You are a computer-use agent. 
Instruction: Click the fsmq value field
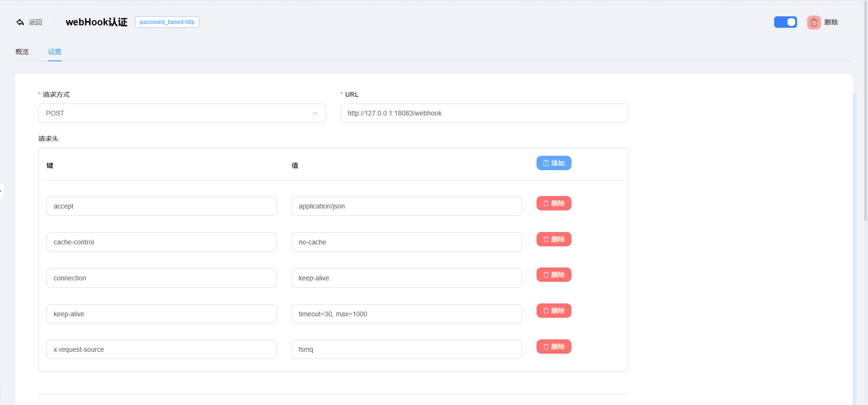407,349
